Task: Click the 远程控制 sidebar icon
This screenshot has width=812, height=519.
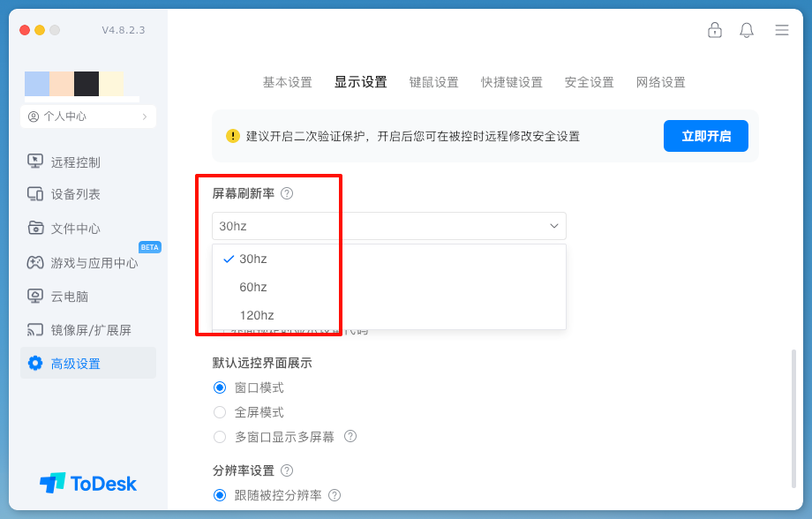Action: pos(35,162)
